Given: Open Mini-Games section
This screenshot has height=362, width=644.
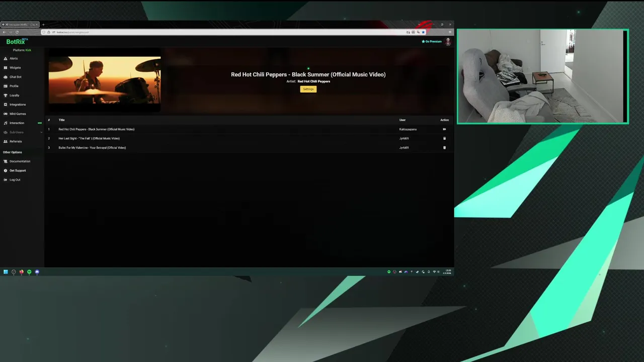Looking at the screenshot, I should (18, 114).
